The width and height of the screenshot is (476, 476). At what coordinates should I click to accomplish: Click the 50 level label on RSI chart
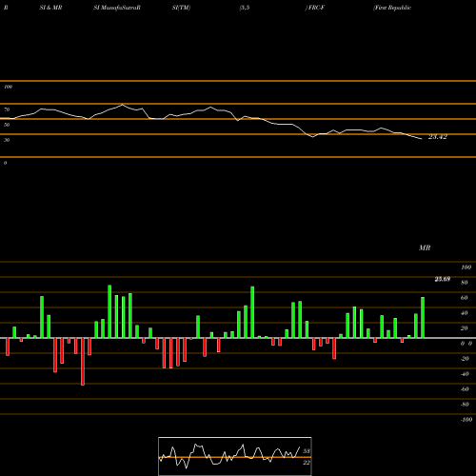click(x=7, y=125)
